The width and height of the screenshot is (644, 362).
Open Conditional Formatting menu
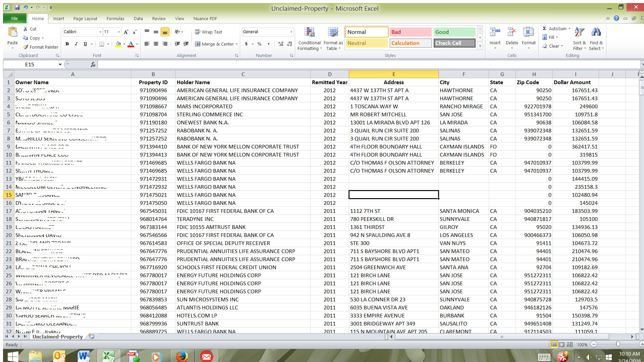[310, 39]
